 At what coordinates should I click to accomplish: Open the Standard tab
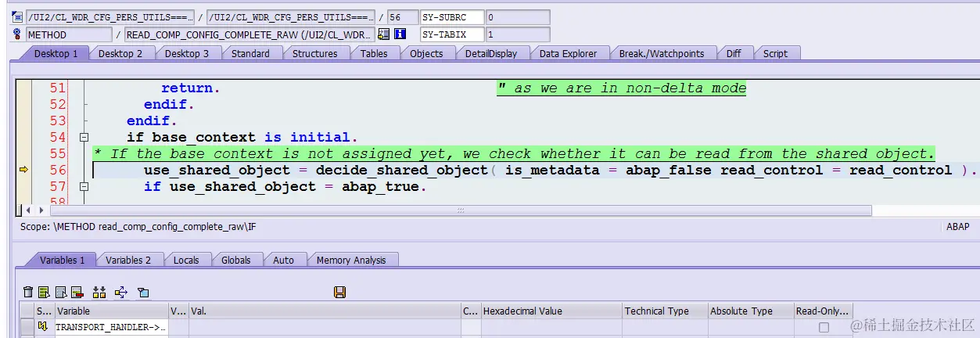point(250,53)
